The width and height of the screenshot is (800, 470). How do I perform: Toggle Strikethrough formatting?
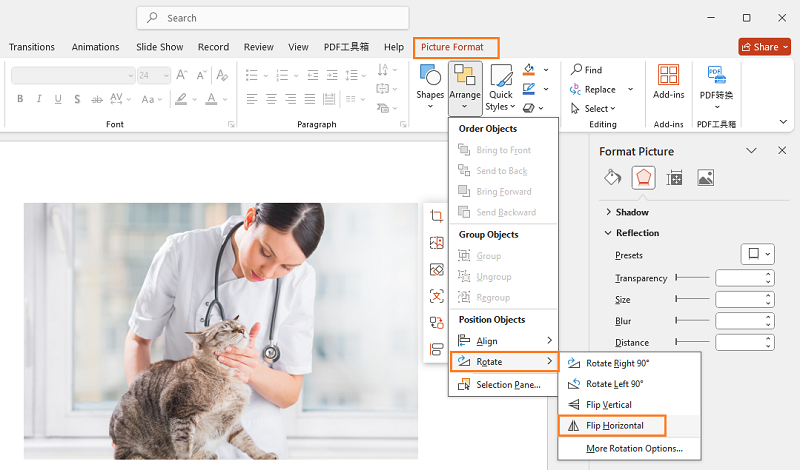96,99
